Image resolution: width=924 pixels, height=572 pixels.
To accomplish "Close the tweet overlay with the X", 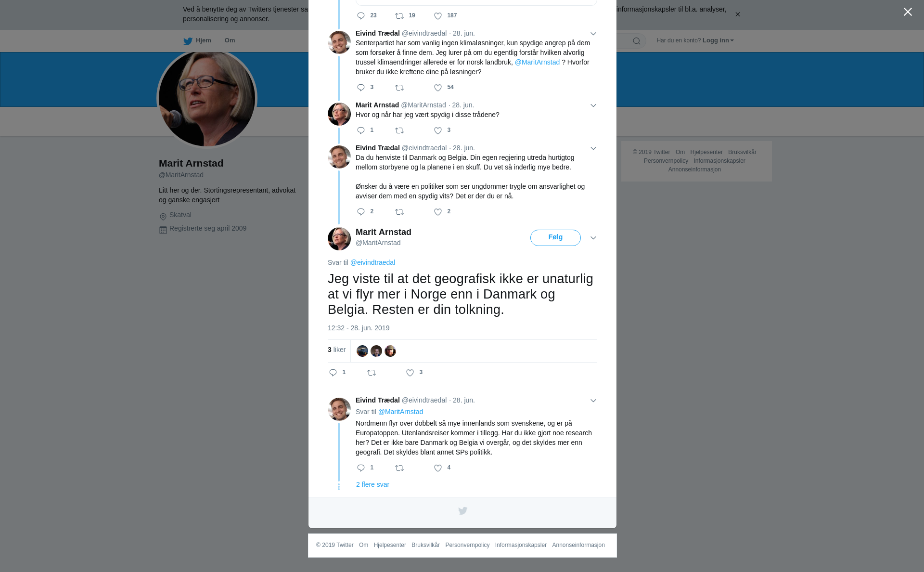I will pos(908,12).
